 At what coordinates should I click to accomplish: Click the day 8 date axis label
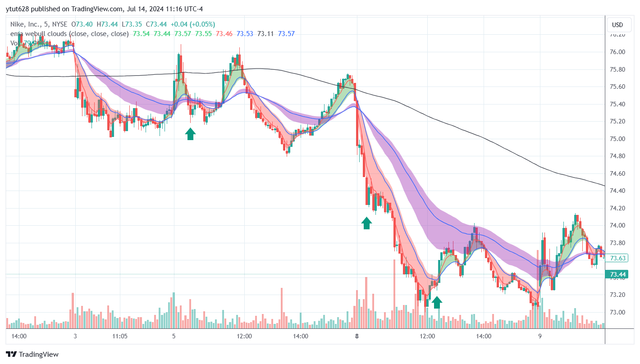click(x=357, y=336)
